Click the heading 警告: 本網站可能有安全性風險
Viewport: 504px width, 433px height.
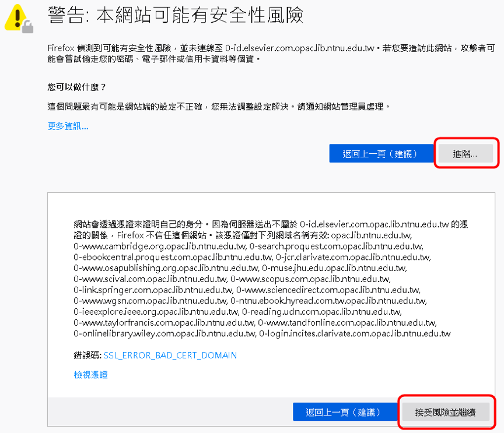click(176, 15)
